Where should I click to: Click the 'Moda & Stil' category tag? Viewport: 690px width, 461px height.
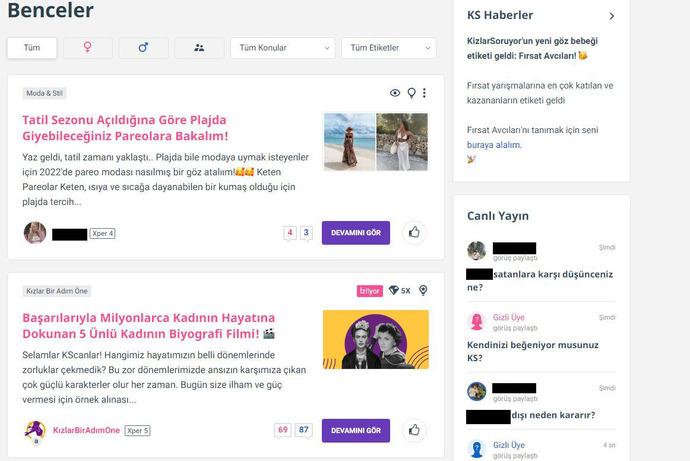pyautogui.click(x=44, y=93)
